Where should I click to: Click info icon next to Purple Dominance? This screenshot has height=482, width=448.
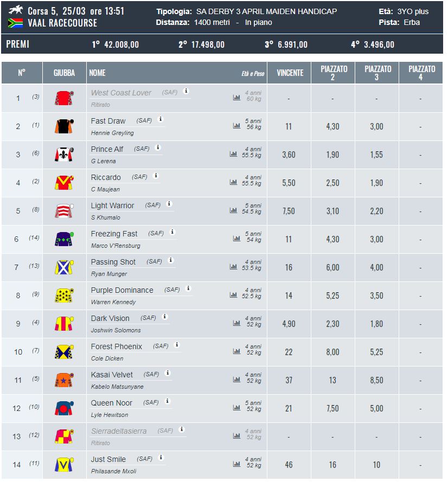pyautogui.click(x=189, y=288)
